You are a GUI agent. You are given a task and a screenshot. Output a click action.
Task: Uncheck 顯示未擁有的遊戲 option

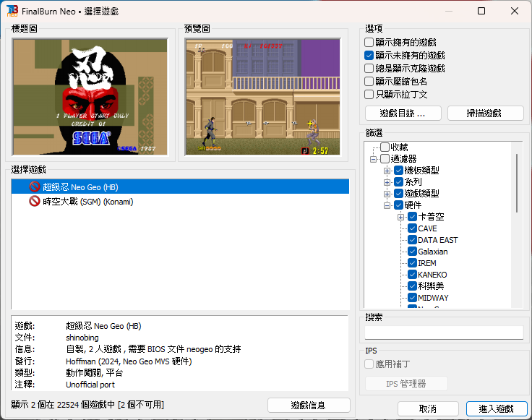pyautogui.click(x=369, y=55)
